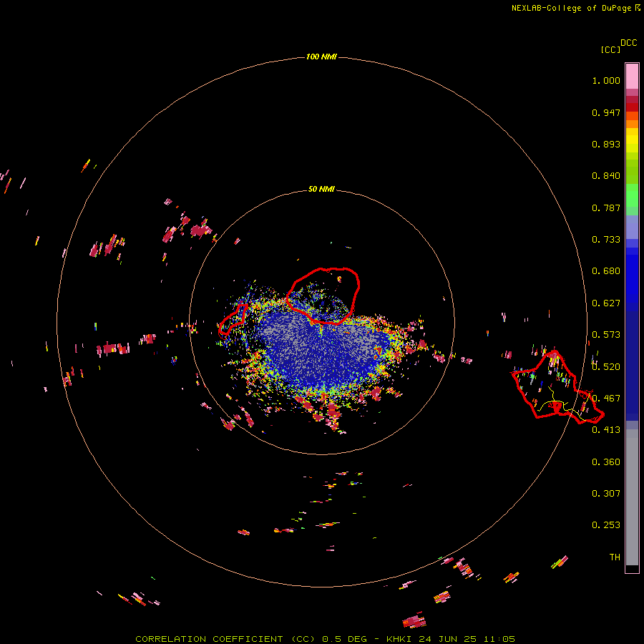644x644 pixels.
Task: Pick the light pink swatch on color bar
Action: [632, 76]
